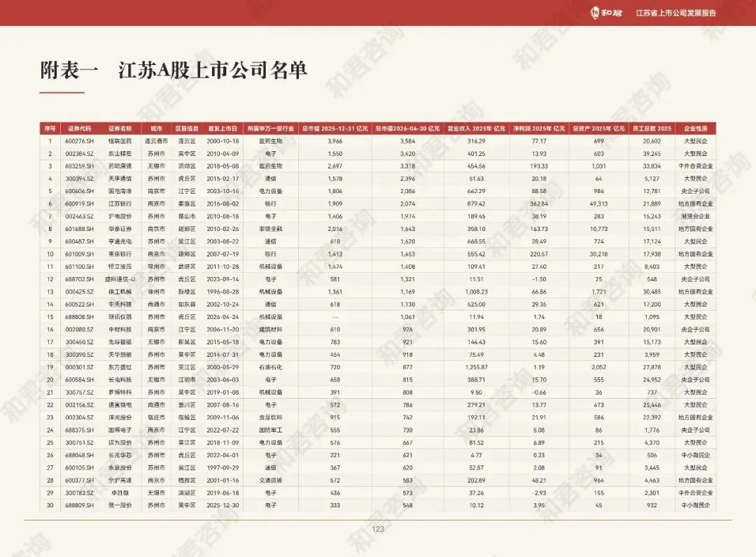Click the security code '688375.SH'
Image resolution: width=756 pixels, height=557 pixels.
tap(80, 430)
